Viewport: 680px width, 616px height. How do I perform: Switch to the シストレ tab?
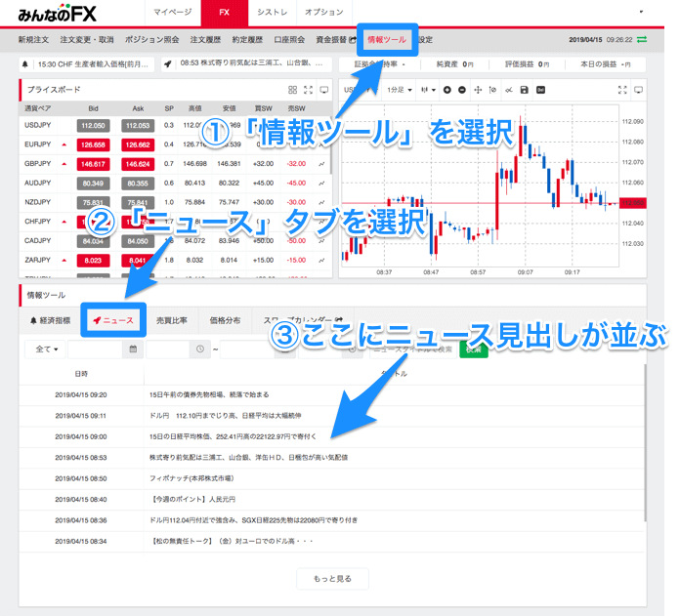273,12
